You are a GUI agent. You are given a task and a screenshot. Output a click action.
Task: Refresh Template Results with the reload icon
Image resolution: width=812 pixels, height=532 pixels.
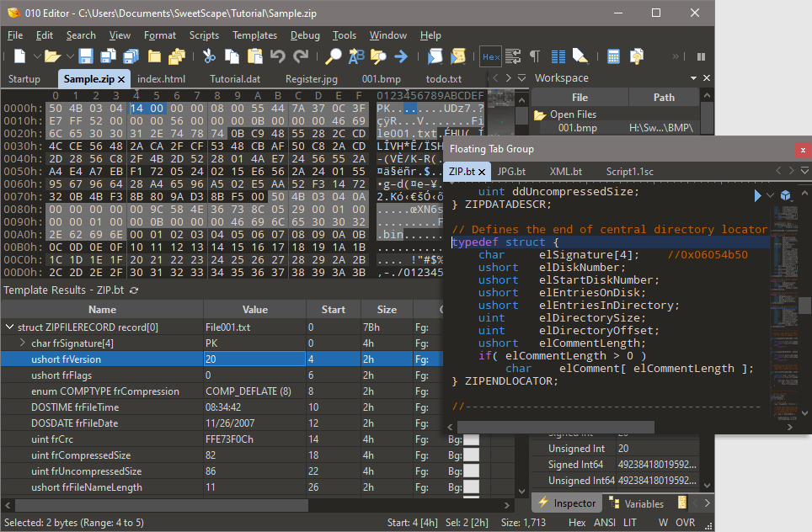pos(134,290)
